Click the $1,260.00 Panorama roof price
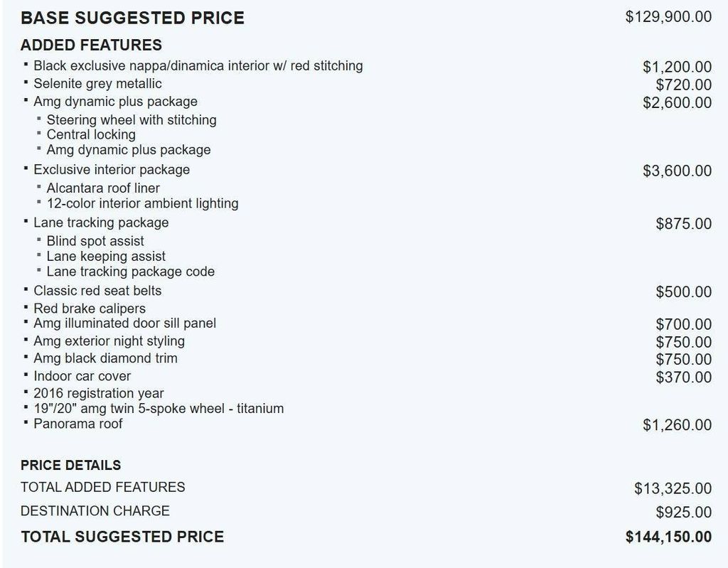This screenshot has width=728, height=568. click(677, 425)
